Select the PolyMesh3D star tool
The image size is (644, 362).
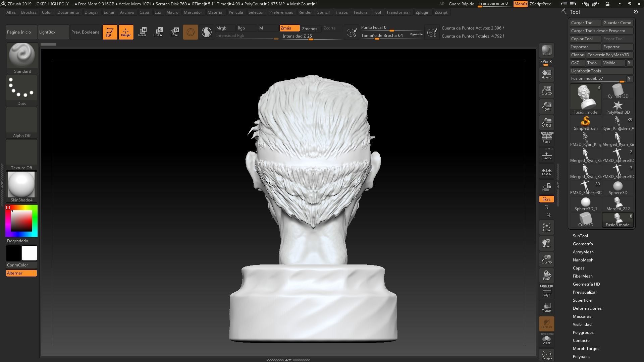(x=618, y=107)
